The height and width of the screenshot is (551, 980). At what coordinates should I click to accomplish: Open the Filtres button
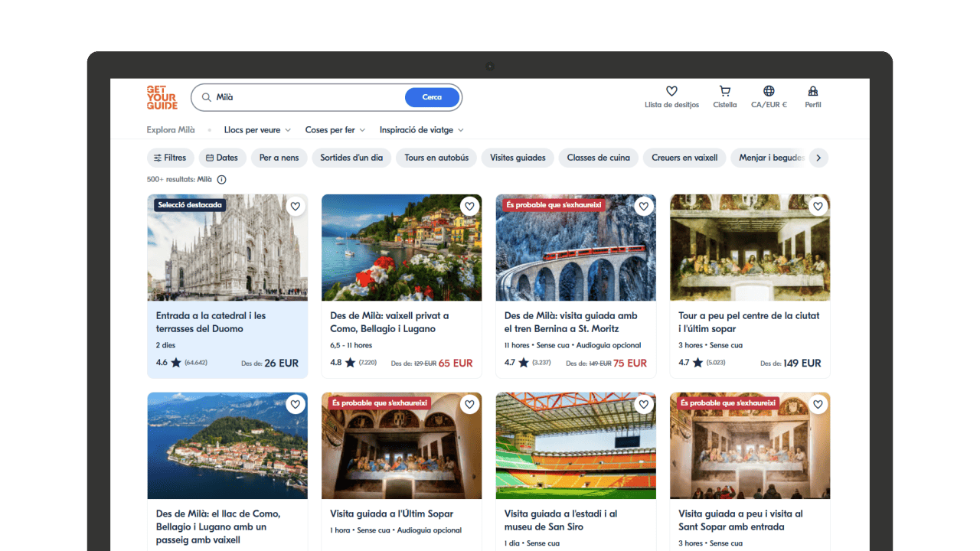tap(170, 158)
